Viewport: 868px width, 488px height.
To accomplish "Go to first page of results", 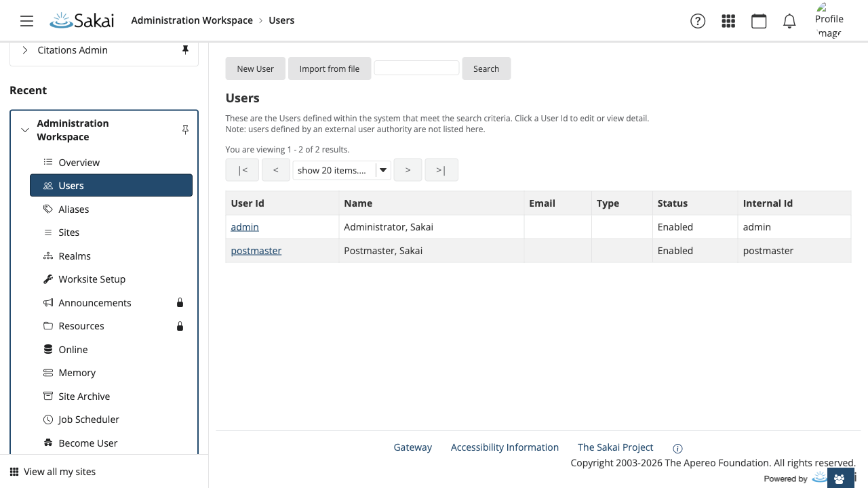I will point(242,170).
